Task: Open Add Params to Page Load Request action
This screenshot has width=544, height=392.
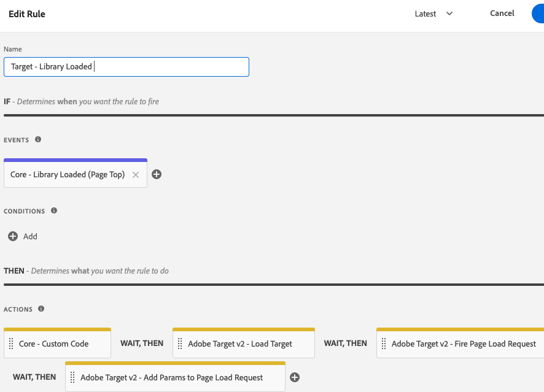Action: pyautogui.click(x=172, y=378)
